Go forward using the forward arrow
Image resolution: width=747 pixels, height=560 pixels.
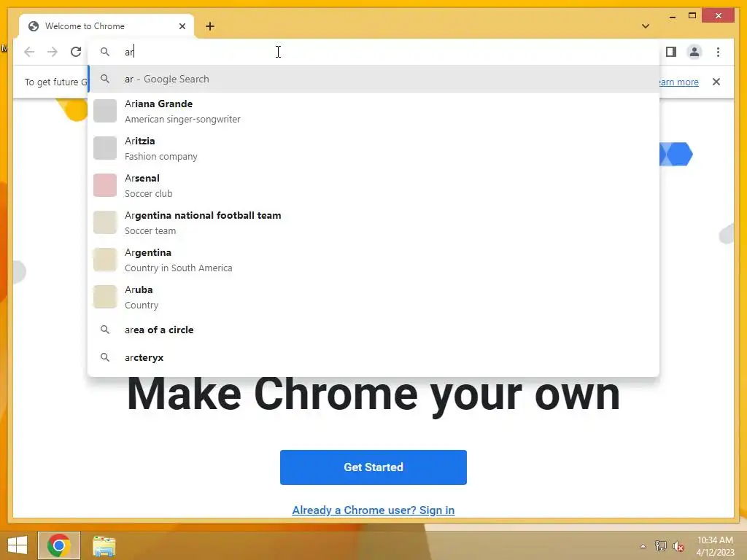point(53,52)
